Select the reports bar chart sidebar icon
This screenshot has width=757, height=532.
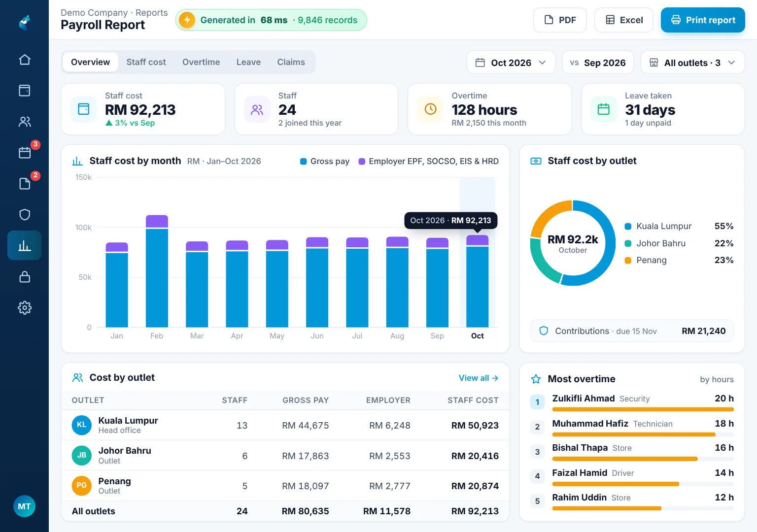pyautogui.click(x=25, y=245)
